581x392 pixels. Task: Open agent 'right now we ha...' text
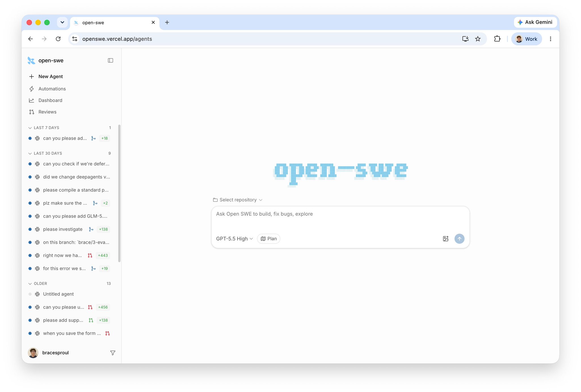tap(62, 255)
